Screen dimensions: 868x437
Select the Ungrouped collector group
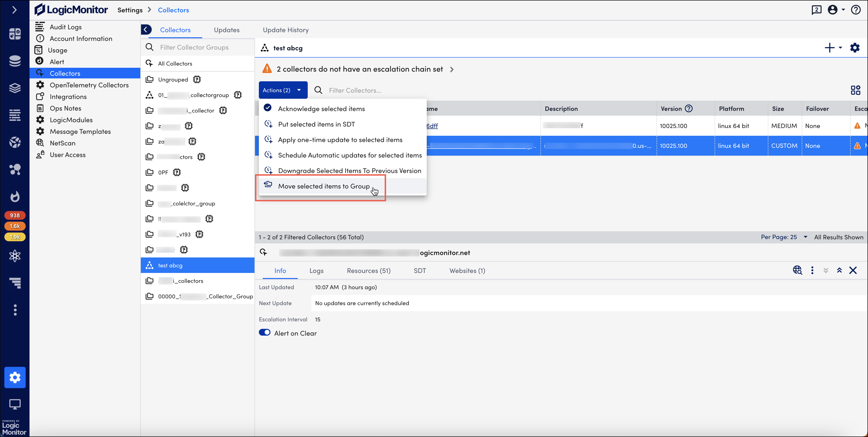[x=173, y=80]
